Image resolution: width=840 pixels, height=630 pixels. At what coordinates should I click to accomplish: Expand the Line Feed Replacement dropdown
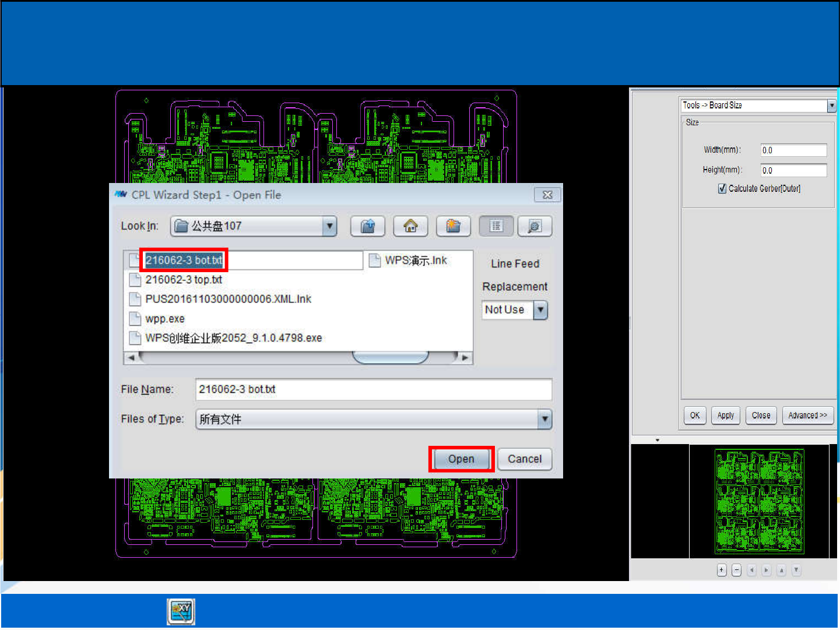(x=541, y=310)
